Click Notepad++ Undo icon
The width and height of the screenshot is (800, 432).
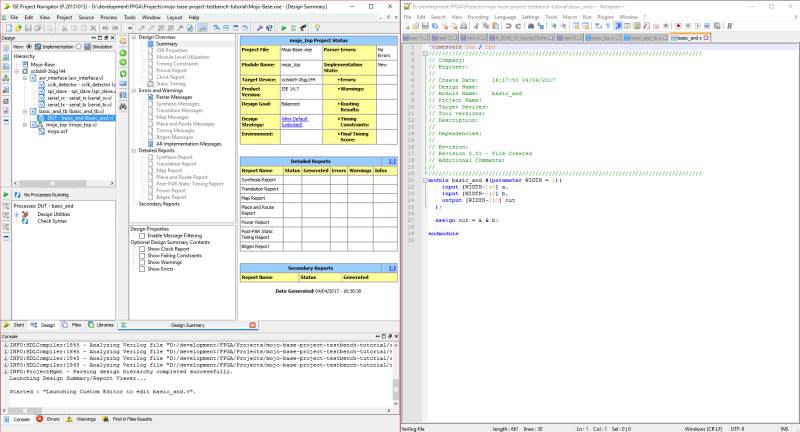click(x=508, y=26)
